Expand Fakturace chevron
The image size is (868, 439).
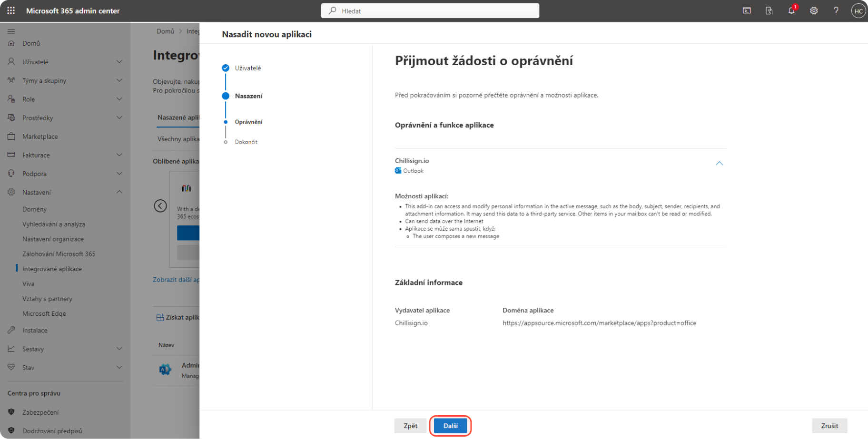119,155
